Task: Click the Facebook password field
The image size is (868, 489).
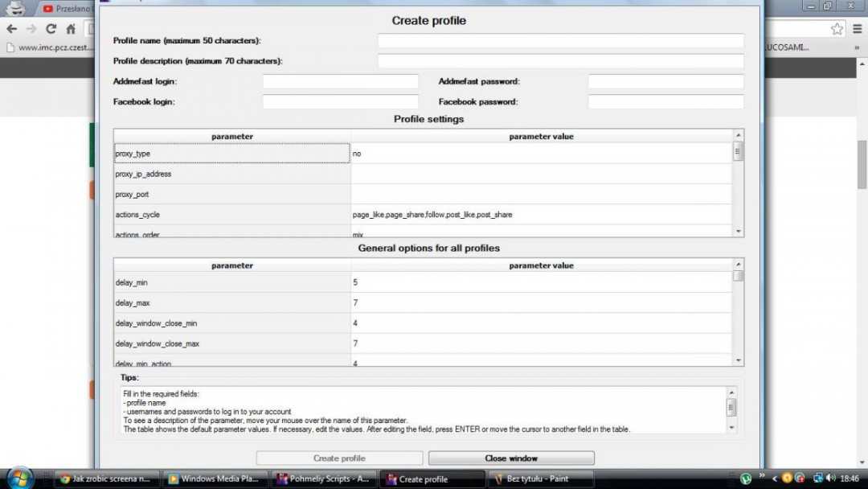Action: pyautogui.click(x=665, y=102)
